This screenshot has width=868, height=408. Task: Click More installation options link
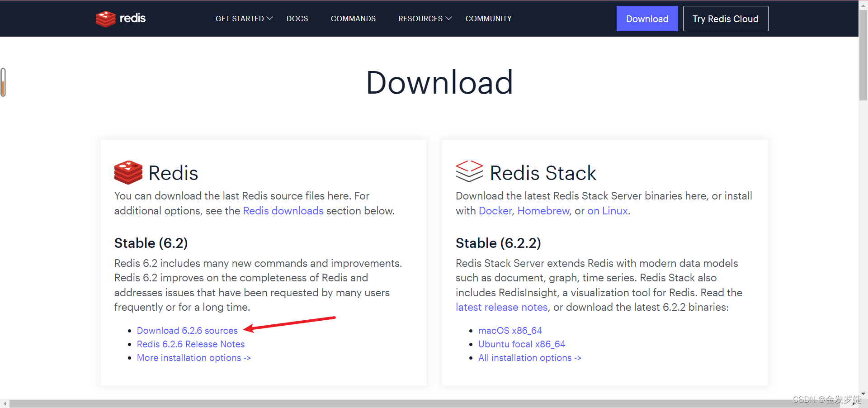point(194,358)
